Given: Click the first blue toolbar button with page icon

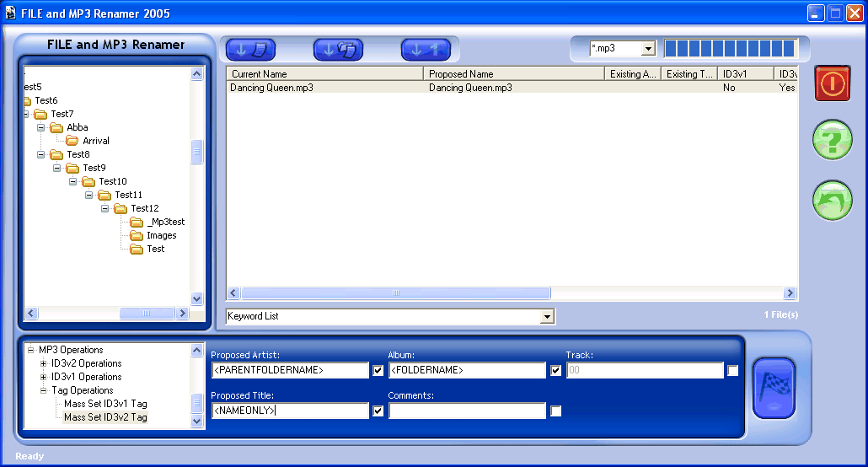Looking at the screenshot, I should [250, 50].
